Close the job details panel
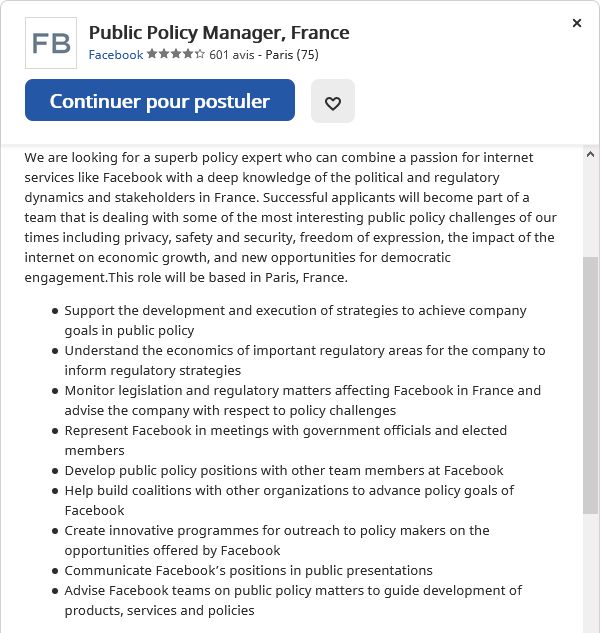 [x=577, y=23]
